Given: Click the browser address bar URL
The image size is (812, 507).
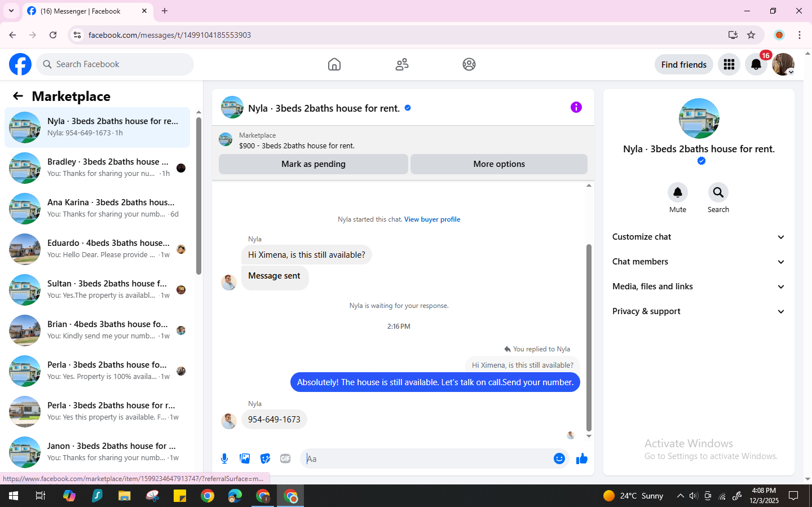Looking at the screenshot, I should (170, 35).
